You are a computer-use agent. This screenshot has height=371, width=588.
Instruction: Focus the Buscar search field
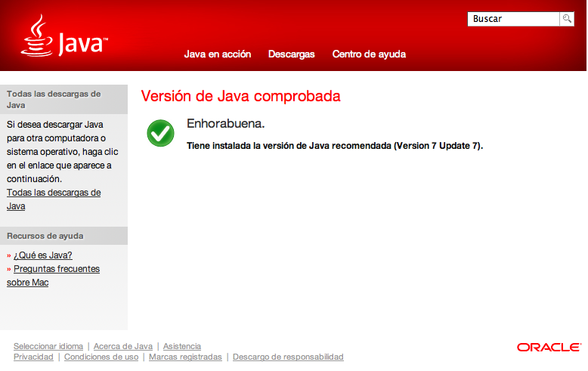[x=513, y=19]
